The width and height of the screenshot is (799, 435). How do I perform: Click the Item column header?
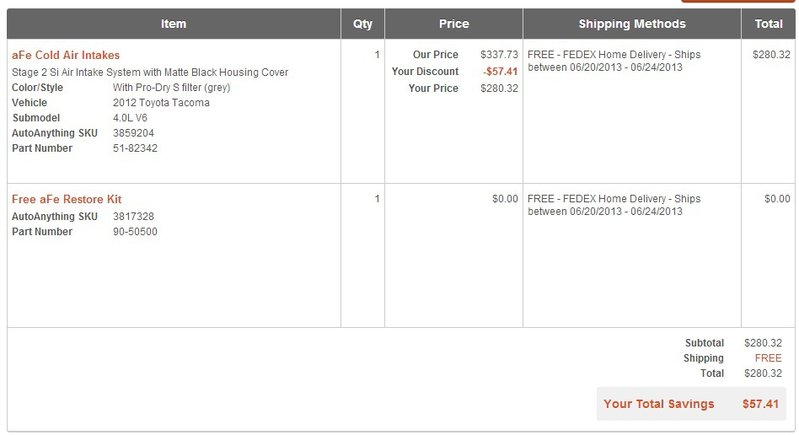tap(174, 24)
